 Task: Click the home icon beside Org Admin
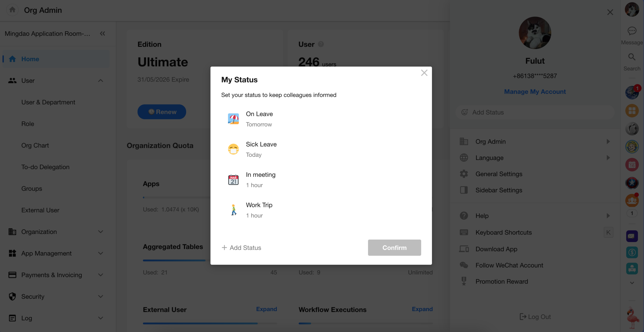(12, 10)
